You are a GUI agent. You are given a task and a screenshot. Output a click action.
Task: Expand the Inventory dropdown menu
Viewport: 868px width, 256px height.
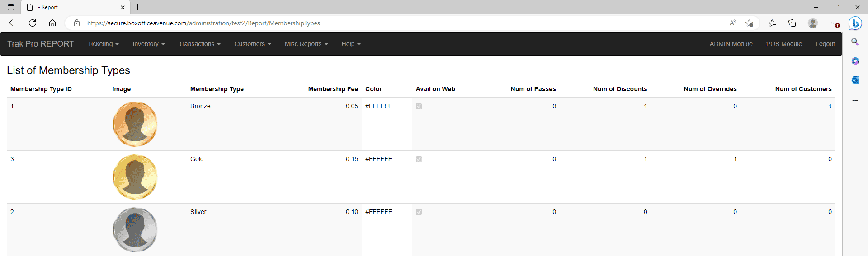click(149, 44)
